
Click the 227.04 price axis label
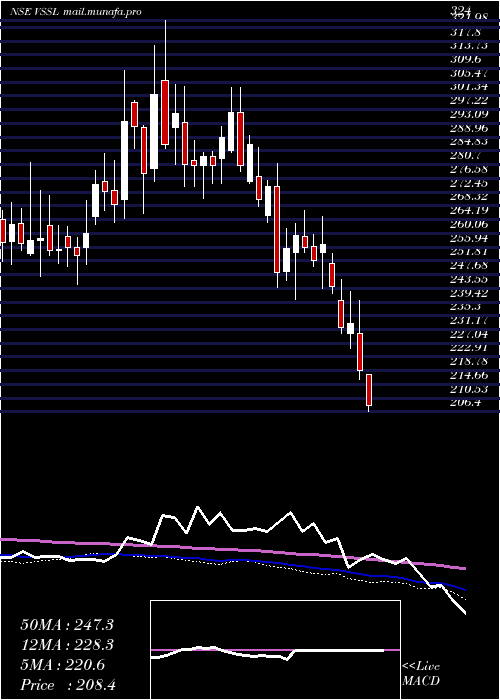[469, 334]
